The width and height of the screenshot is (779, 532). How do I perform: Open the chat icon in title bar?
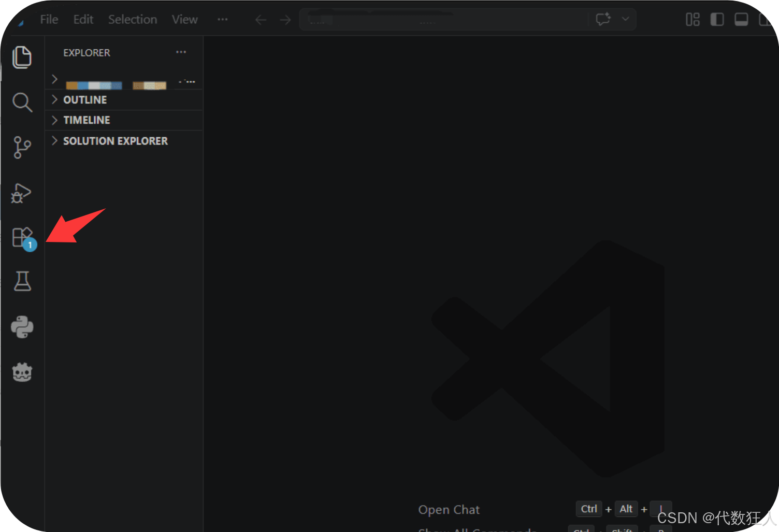point(603,19)
